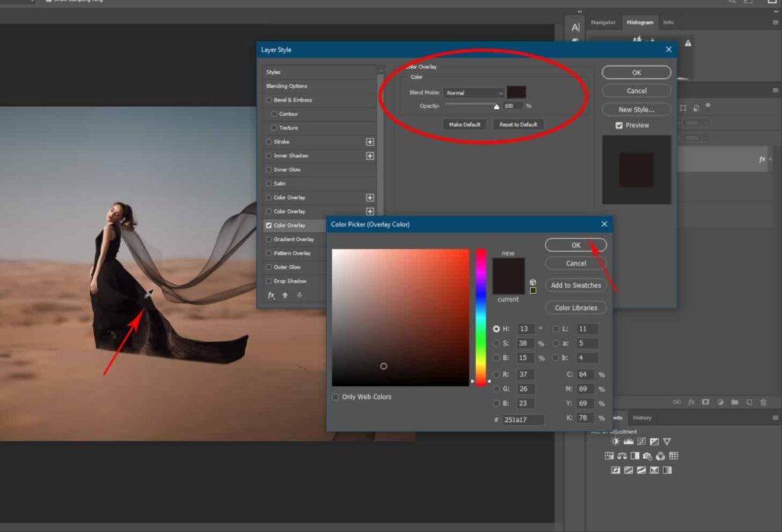Switch to the Navigator tab
782x532 pixels.
click(603, 22)
